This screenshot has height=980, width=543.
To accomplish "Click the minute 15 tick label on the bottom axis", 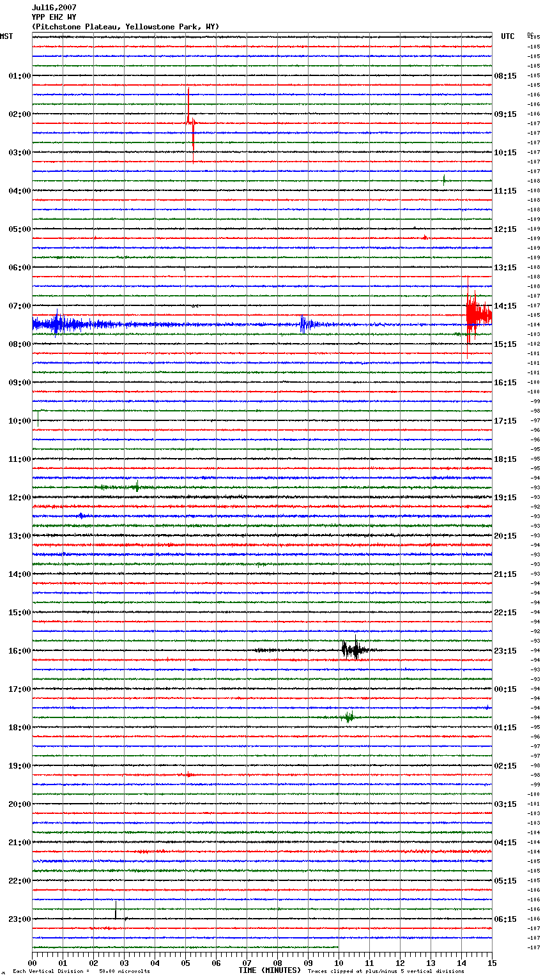I will point(492,963).
